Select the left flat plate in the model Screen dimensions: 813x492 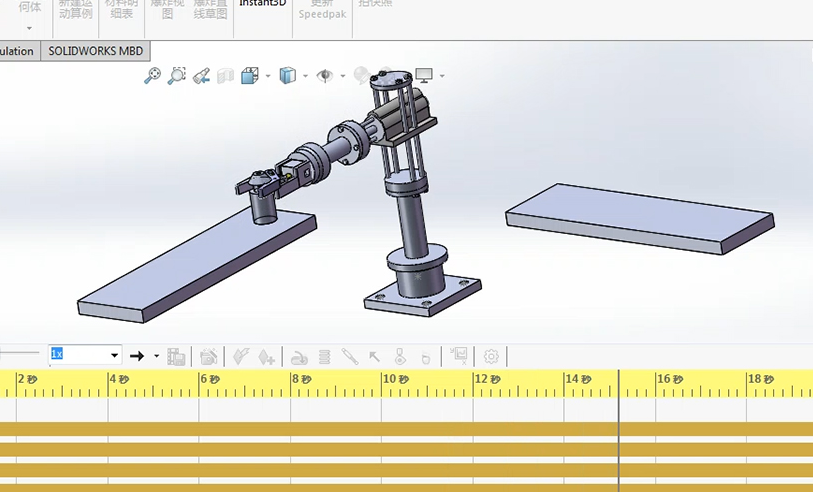197,267
